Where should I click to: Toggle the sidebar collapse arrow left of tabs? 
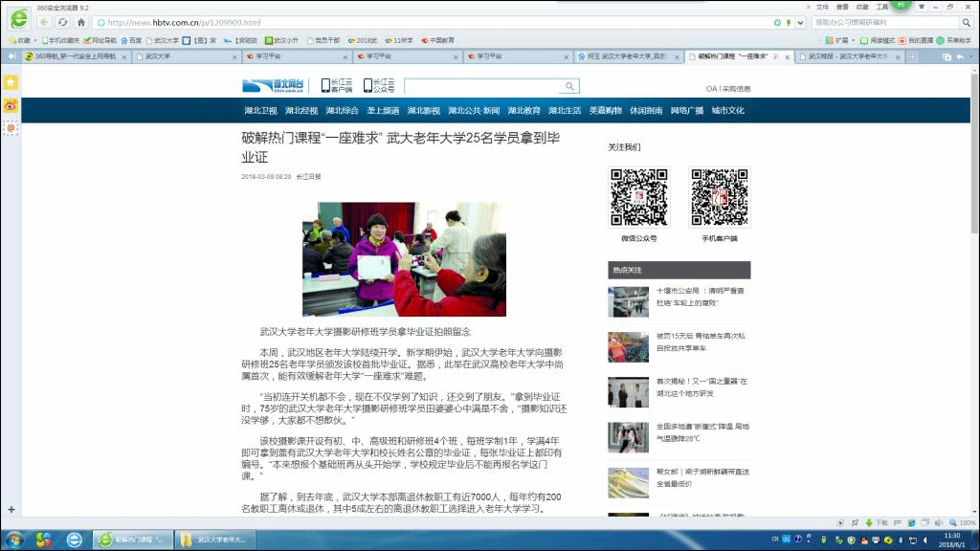click(11, 56)
